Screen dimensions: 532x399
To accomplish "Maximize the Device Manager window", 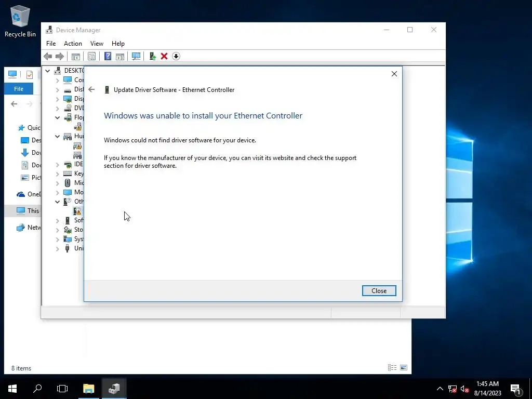I will [410, 30].
